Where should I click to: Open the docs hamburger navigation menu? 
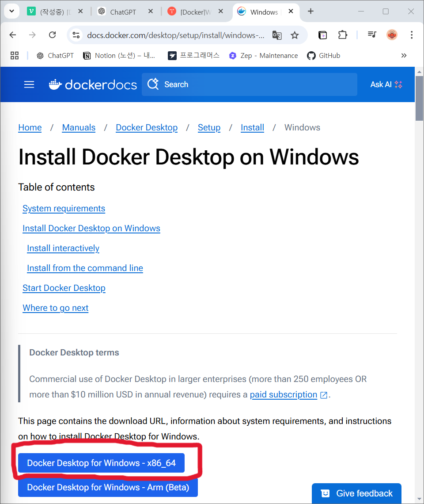click(29, 84)
